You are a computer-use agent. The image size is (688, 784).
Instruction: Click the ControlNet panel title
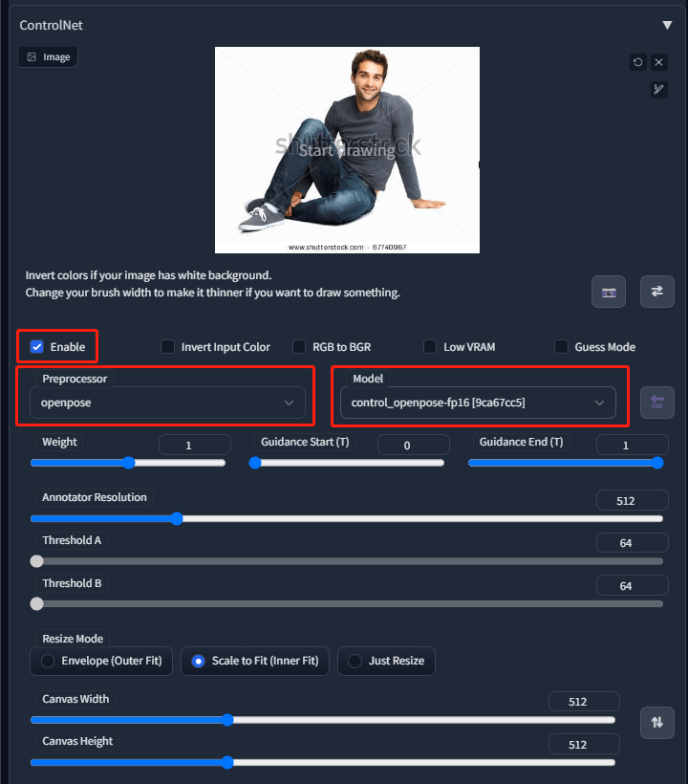click(x=51, y=25)
